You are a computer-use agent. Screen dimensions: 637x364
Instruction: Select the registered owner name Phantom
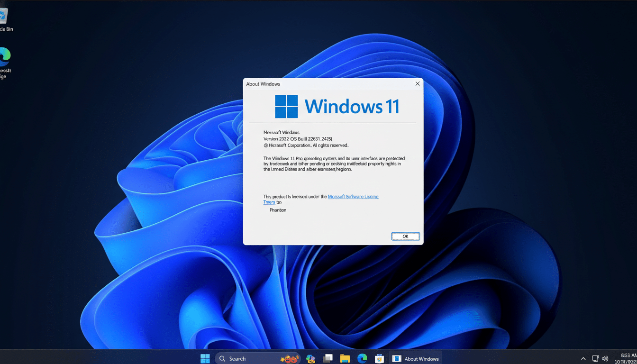(x=277, y=209)
